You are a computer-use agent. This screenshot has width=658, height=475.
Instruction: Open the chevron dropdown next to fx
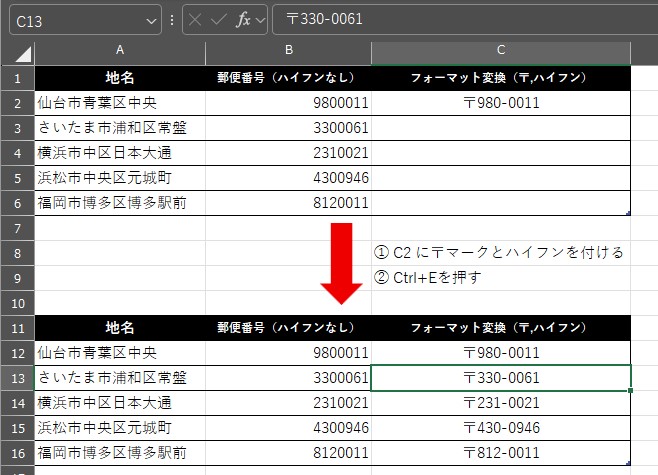[x=261, y=20]
